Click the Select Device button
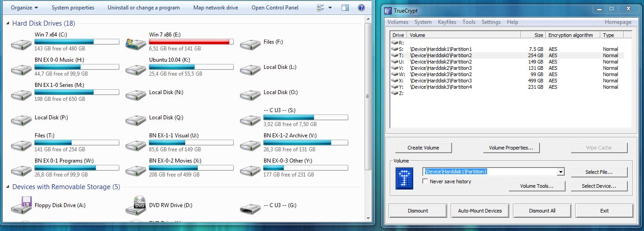 pos(599,186)
